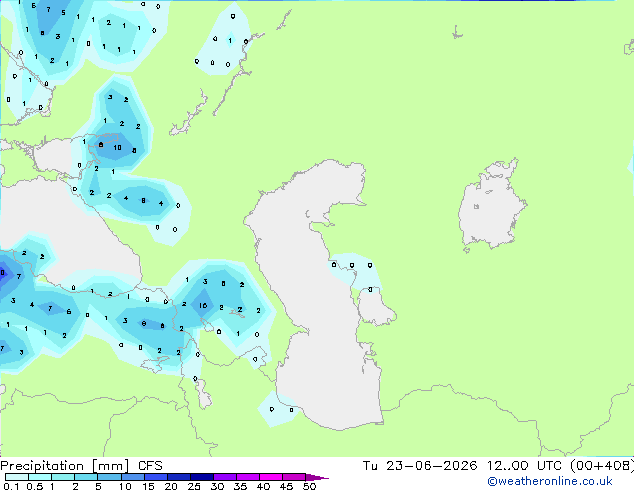Click the legend scale label '15'
This screenshot has height=490, width=634.
[148, 486]
